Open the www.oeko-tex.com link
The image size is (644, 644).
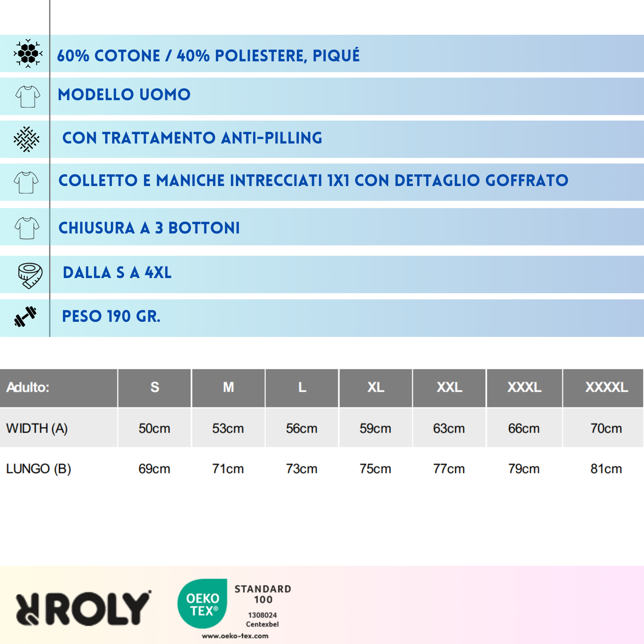tap(235, 636)
